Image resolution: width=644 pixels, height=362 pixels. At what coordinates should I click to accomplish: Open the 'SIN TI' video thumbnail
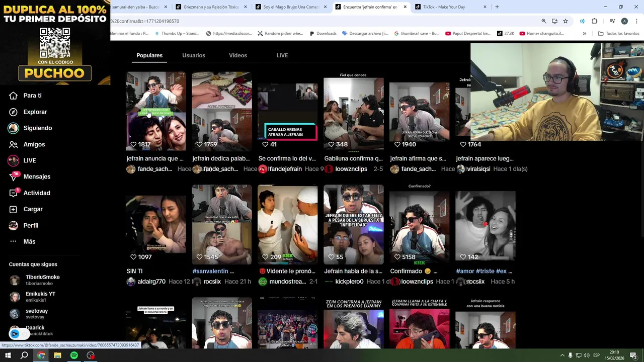point(155,224)
